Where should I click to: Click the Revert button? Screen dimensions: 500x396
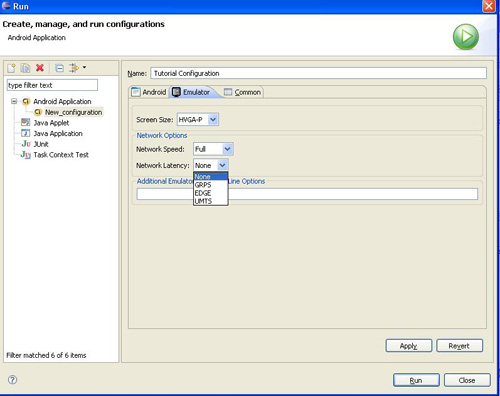coord(459,346)
